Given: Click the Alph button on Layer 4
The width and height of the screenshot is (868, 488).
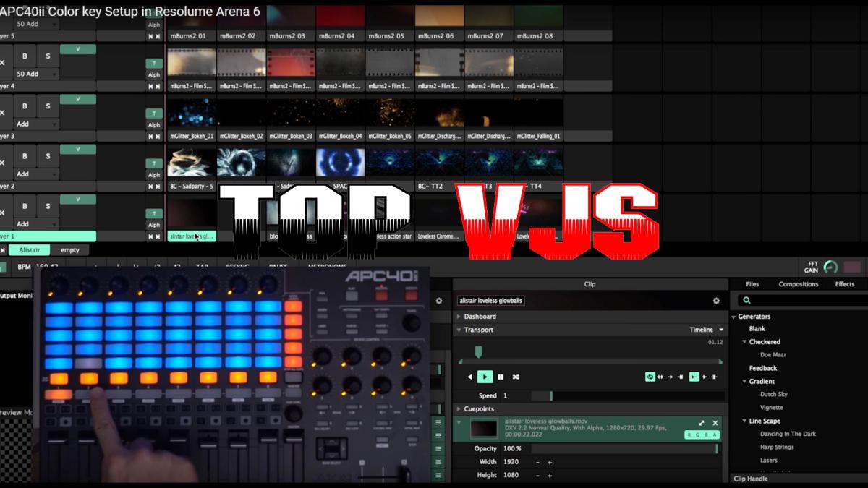Looking at the screenshot, I should click(154, 74).
